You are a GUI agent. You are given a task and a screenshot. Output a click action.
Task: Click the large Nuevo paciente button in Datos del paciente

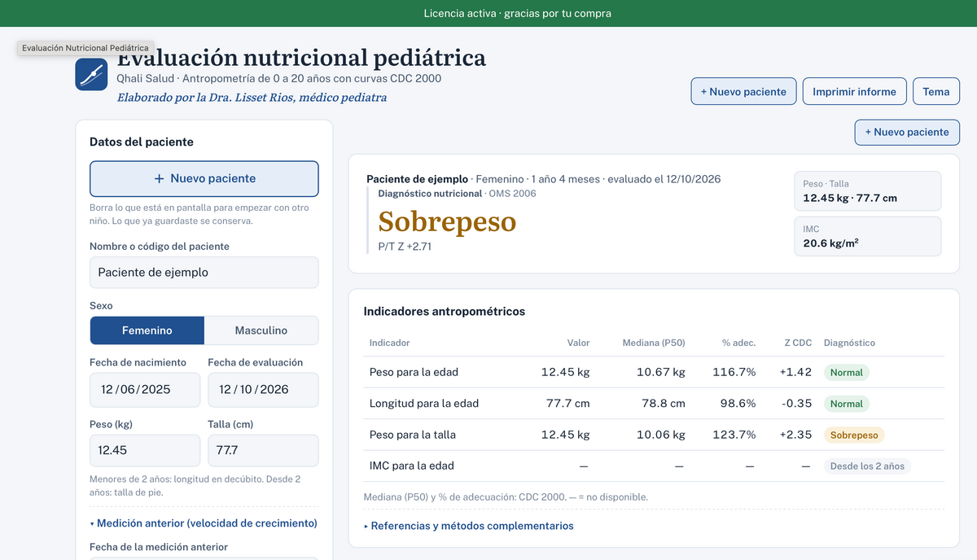(x=204, y=178)
